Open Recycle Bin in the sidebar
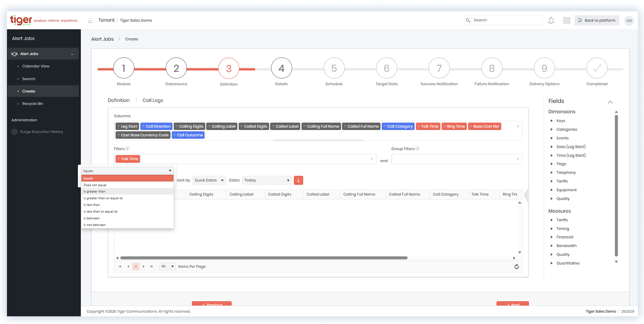 (32, 104)
